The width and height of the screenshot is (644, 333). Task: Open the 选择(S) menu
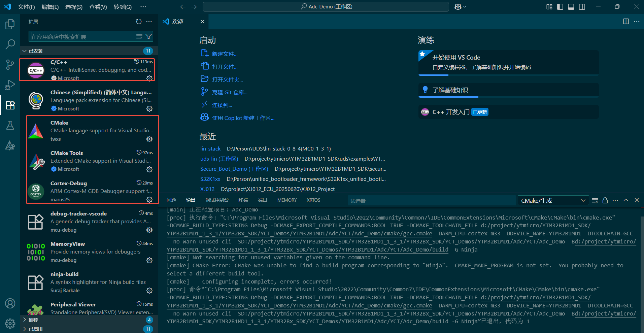(74, 7)
